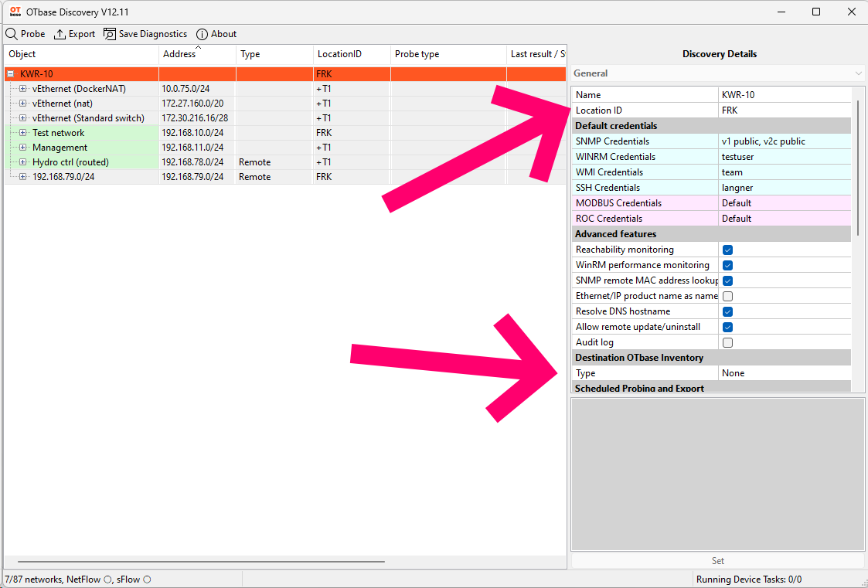Sort by the Type column header
Viewport: 868px width, 588px height.
[x=274, y=54]
